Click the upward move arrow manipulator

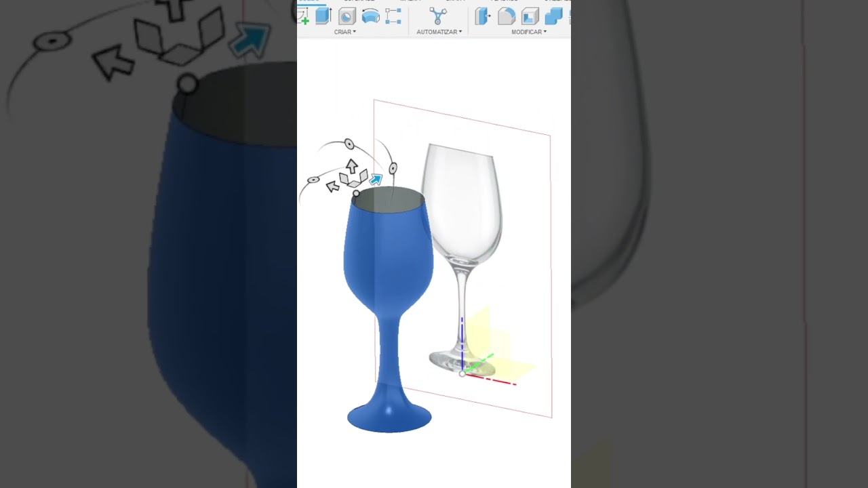(351, 165)
